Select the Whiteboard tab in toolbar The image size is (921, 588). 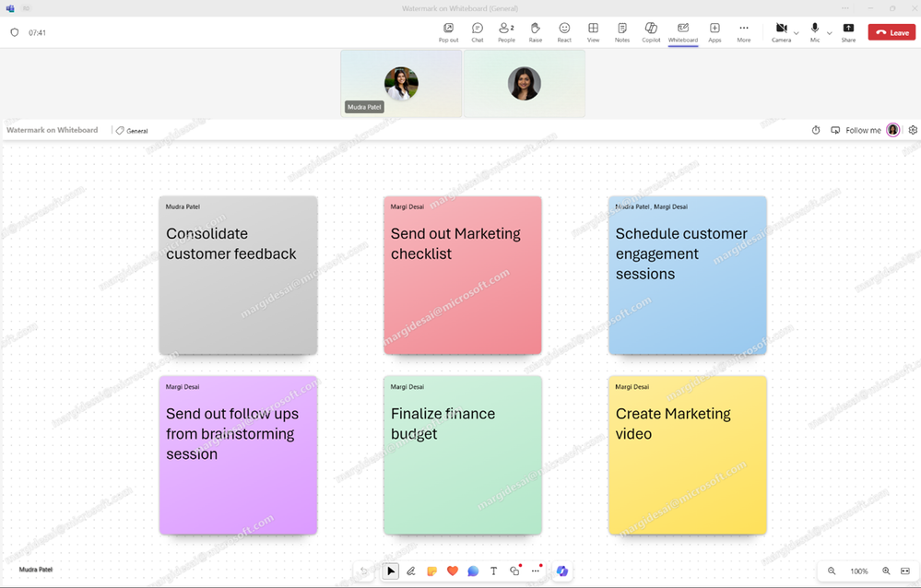pyautogui.click(x=682, y=32)
